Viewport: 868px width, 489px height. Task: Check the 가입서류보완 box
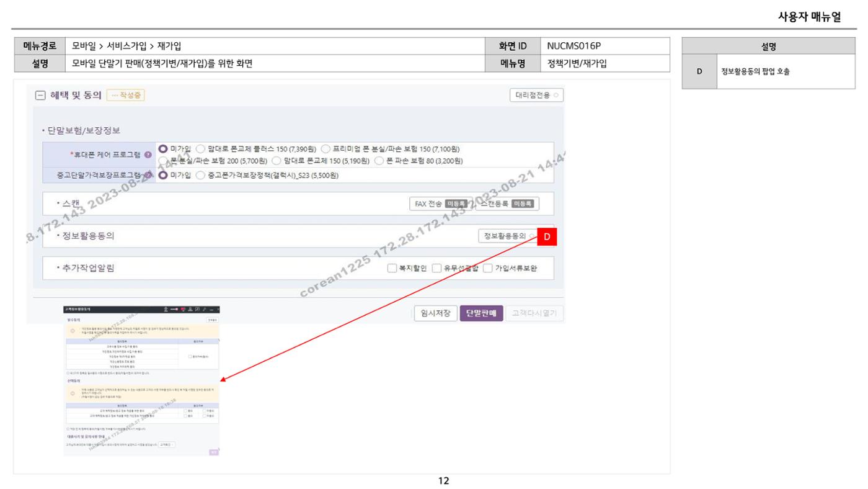pos(487,268)
